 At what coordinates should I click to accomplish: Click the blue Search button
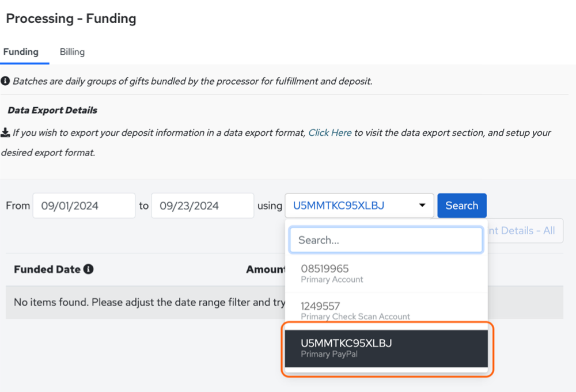tap(462, 205)
